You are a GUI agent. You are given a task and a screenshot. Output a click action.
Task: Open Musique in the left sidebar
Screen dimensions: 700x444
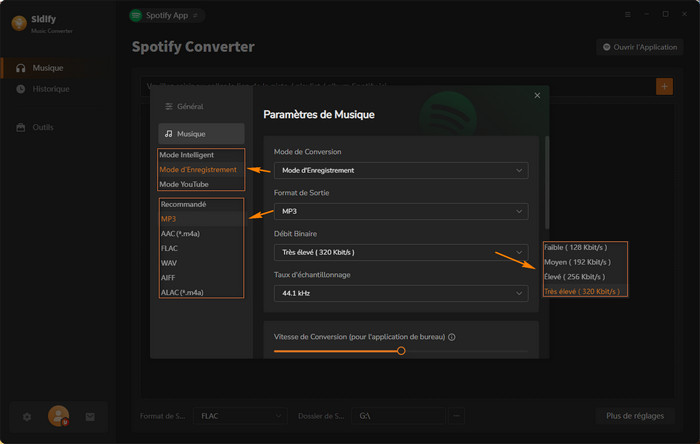tap(56, 68)
